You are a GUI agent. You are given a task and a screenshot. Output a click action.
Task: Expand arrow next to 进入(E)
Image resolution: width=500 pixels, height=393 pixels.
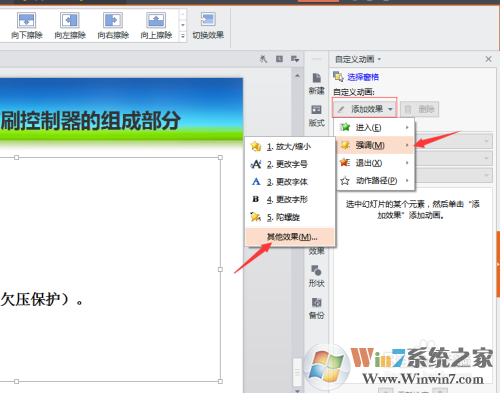pos(407,127)
